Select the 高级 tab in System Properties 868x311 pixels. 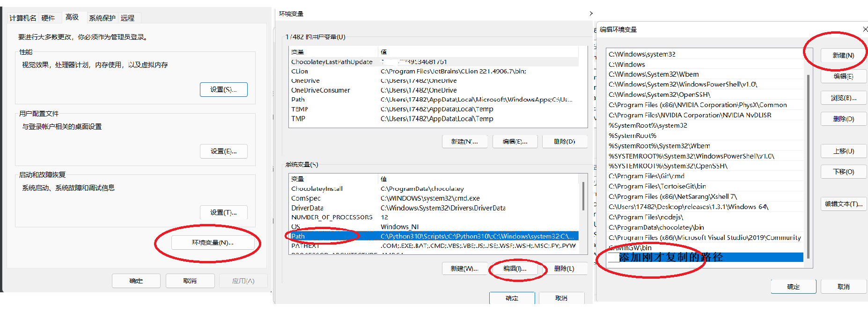pos(72,17)
